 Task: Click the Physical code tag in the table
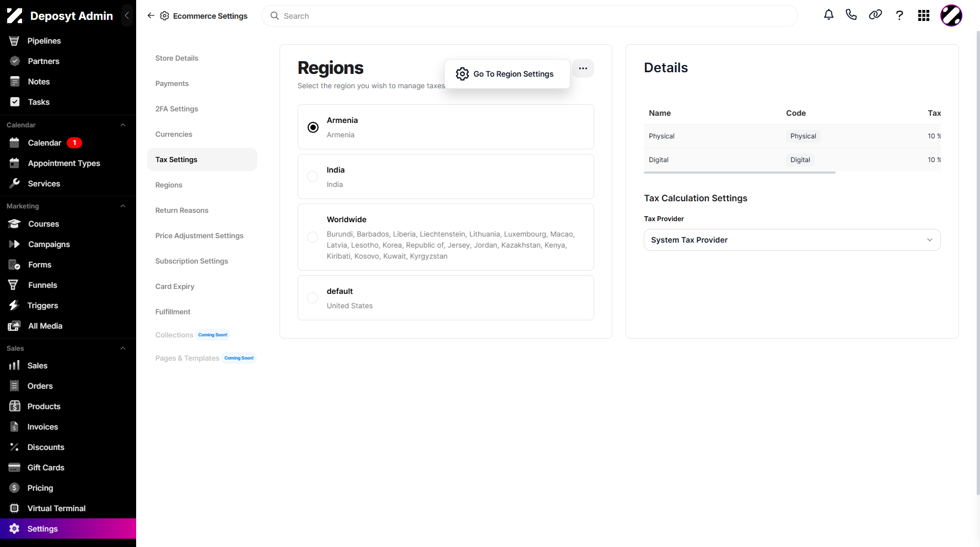(803, 136)
